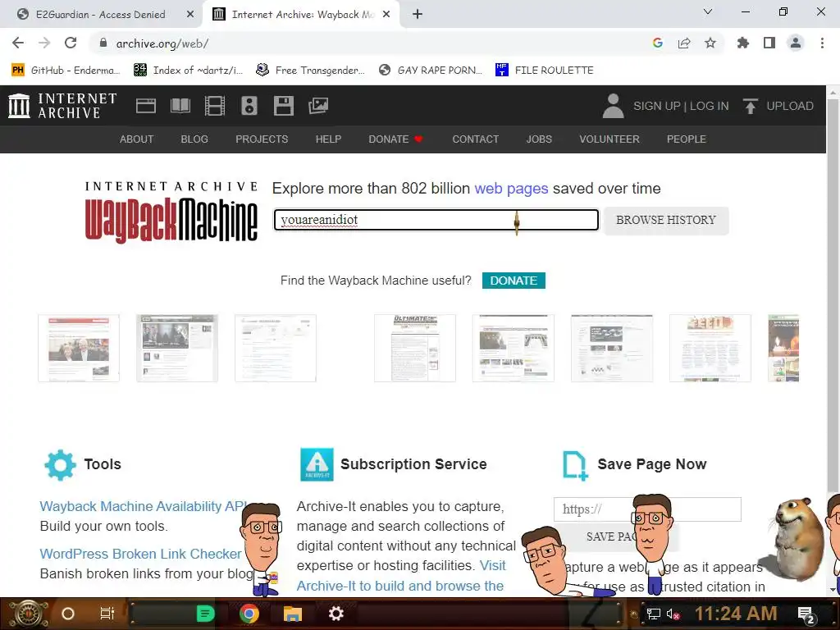Open Chrome three-dot menu
This screenshot has width=840, height=630.
pyautogui.click(x=822, y=43)
